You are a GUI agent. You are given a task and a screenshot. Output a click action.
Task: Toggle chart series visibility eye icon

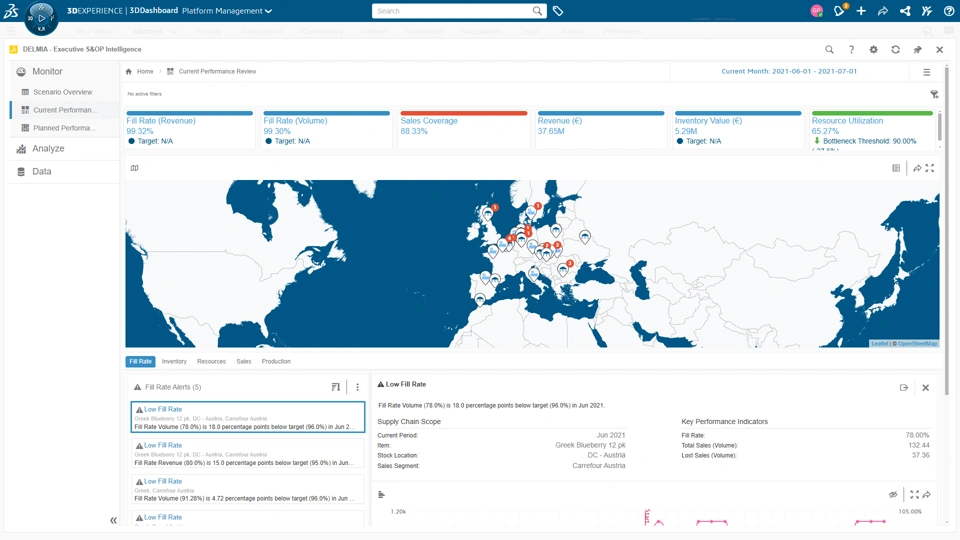point(893,495)
